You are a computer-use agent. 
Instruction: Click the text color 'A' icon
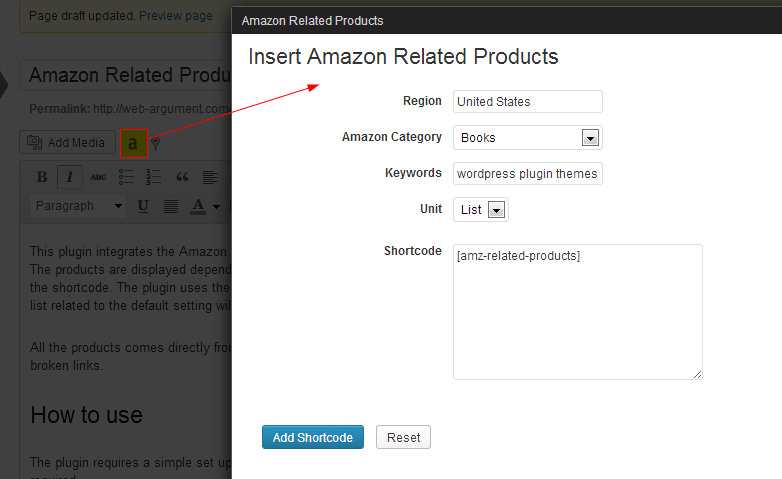click(198, 206)
